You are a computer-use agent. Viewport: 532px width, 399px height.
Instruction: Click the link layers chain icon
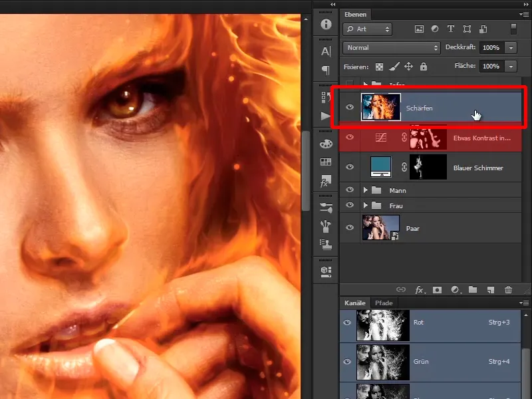tap(401, 289)
